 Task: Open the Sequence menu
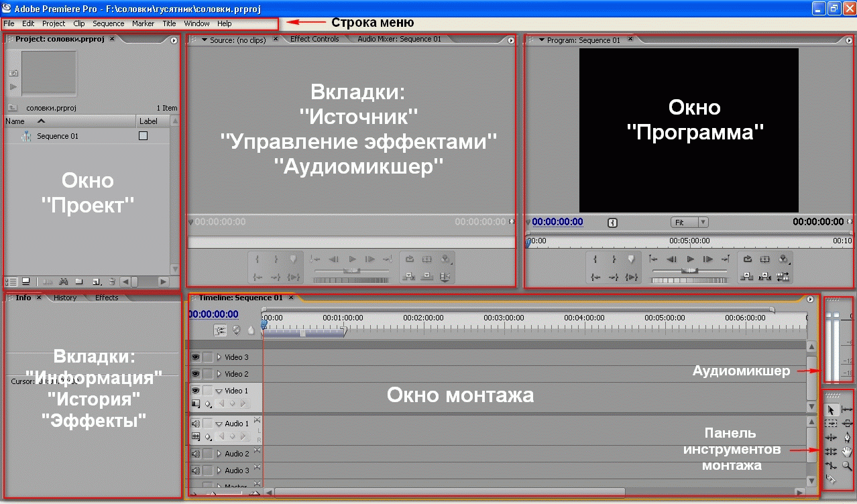(x=108, y=23)
